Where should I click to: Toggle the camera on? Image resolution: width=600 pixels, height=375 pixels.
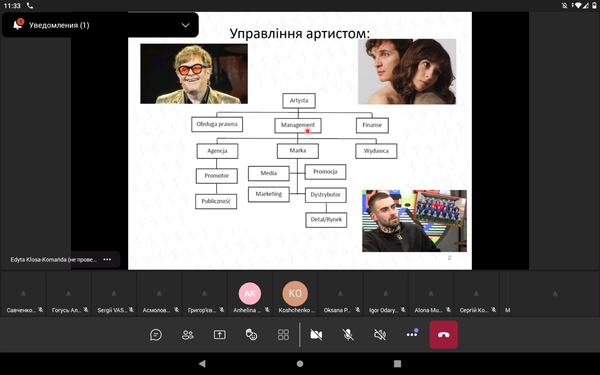tap(316, 335)
